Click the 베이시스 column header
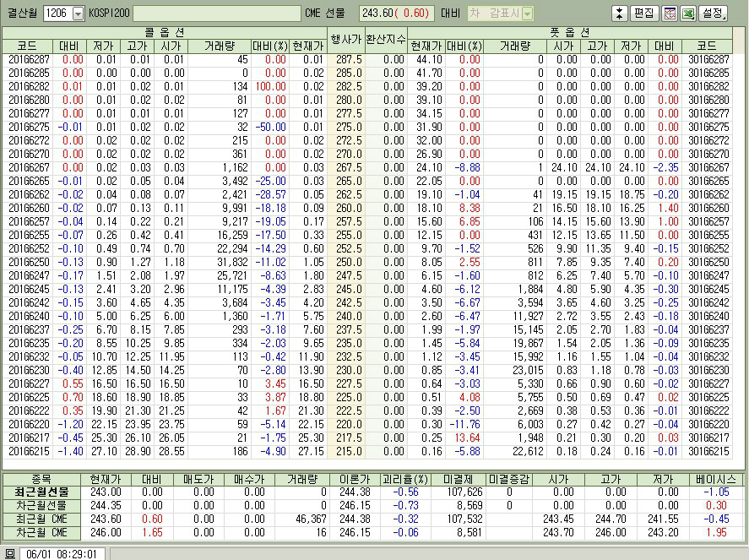 coord(714,478)
